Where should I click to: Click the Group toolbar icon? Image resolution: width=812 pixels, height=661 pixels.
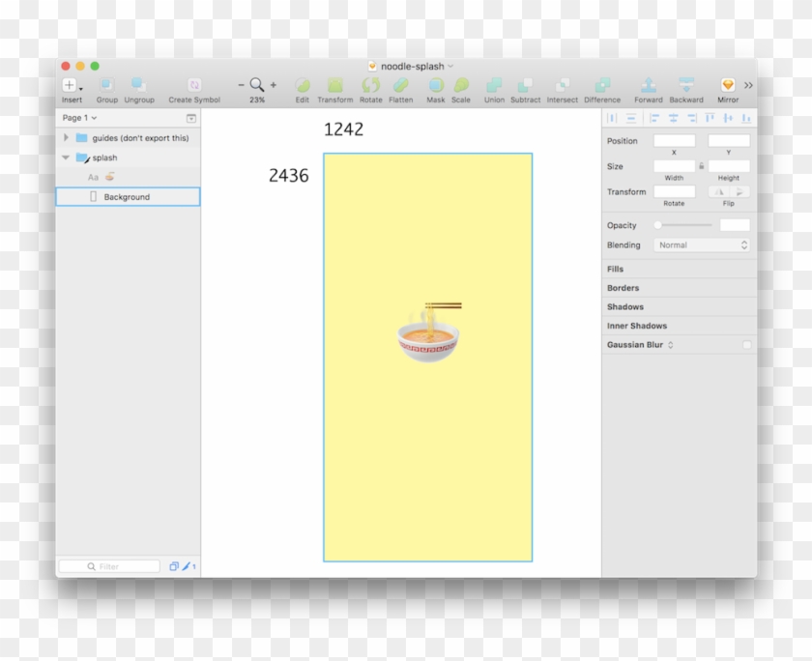[x=106, y=85]
